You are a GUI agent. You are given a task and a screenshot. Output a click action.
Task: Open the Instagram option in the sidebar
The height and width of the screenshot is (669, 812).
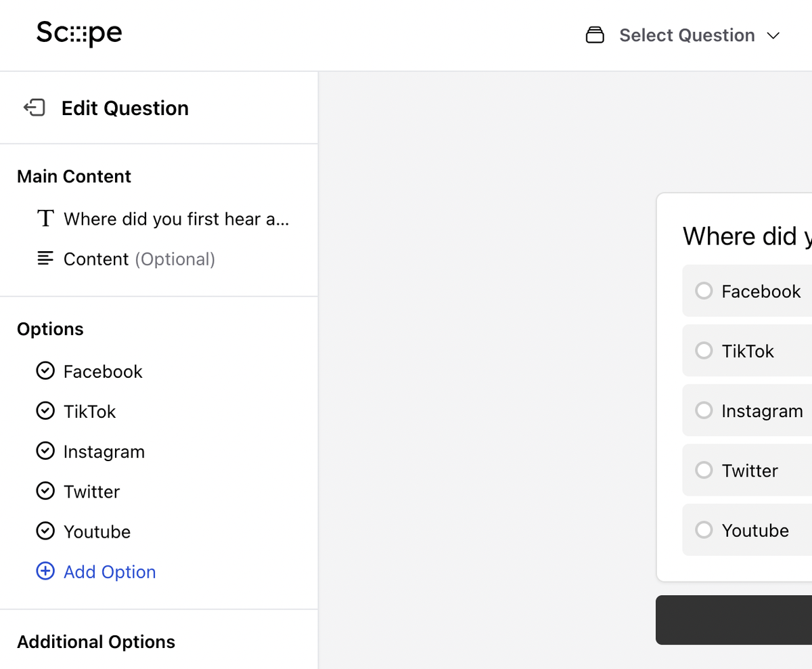[x=104, y=452]
